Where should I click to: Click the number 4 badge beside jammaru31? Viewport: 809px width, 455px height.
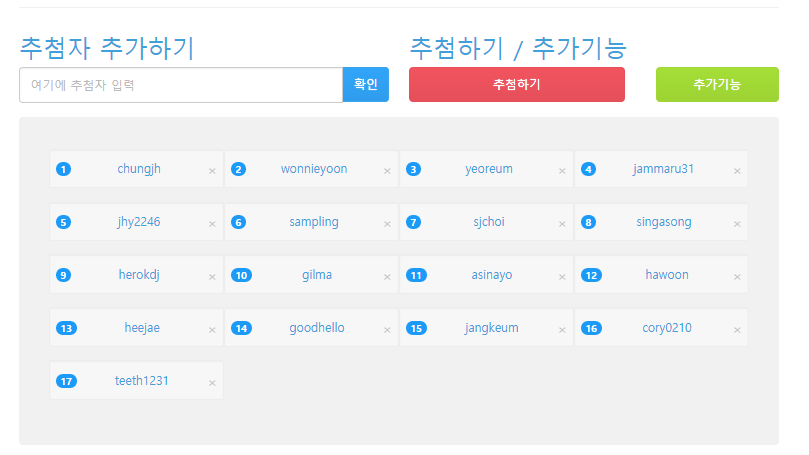coord(588,169)
